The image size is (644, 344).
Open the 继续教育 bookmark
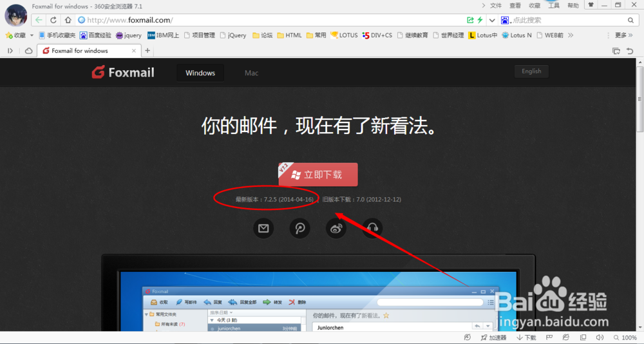click(412, 35)
